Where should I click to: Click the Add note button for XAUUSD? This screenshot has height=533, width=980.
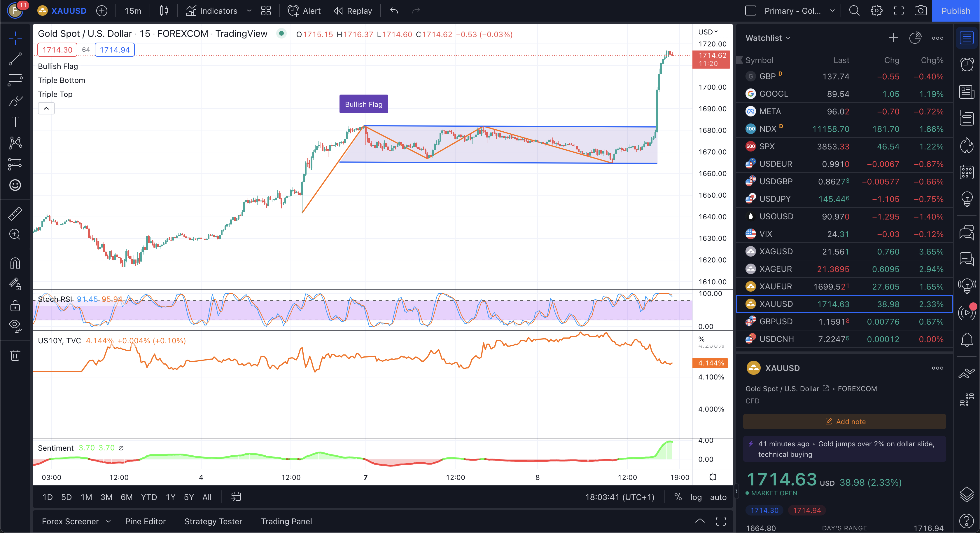(x=844, y=421)
